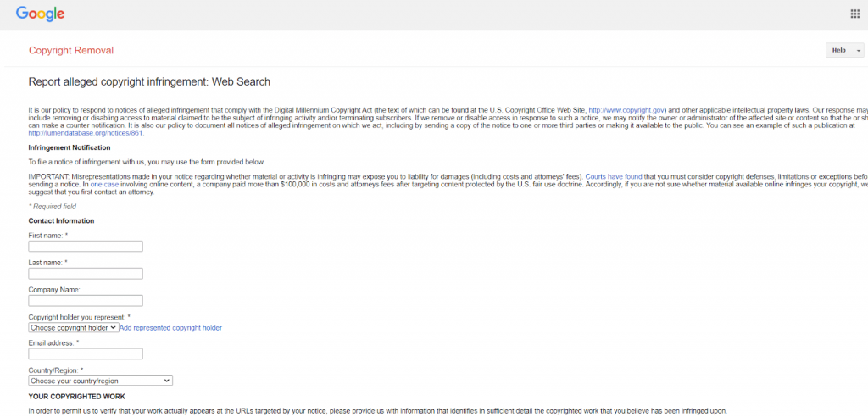Click the 'Copyright holder you represent: *' label
Screen dimensions: 868x417
pos(79,317)
